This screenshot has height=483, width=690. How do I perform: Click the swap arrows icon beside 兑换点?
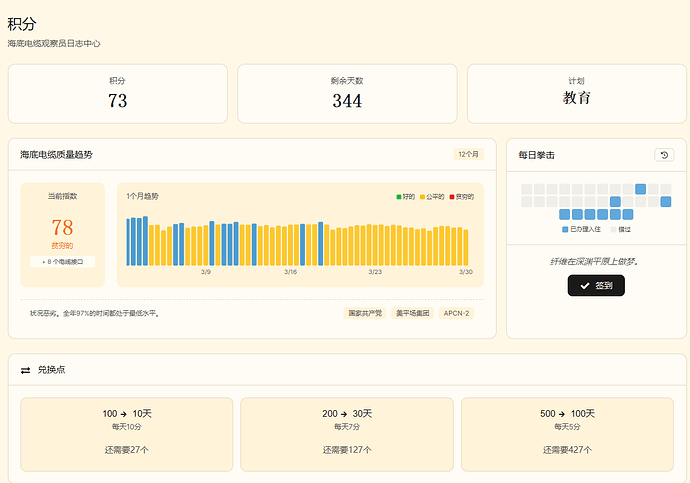click(26, 370)
